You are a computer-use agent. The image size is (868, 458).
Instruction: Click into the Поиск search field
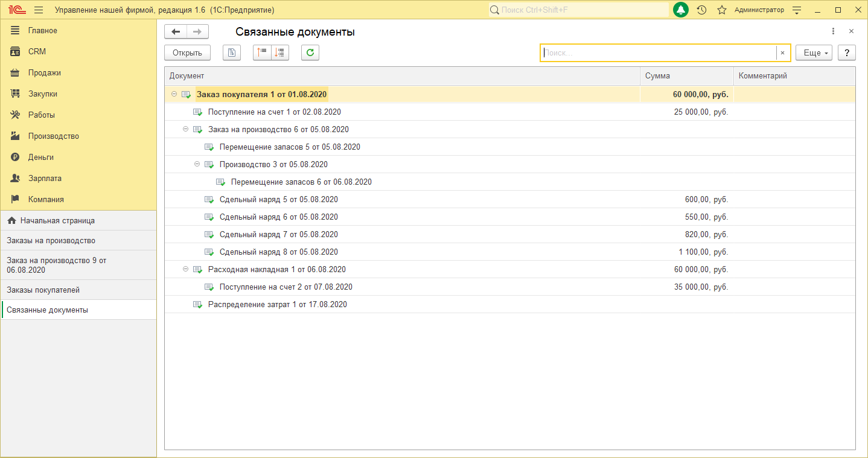pos(658,52)
